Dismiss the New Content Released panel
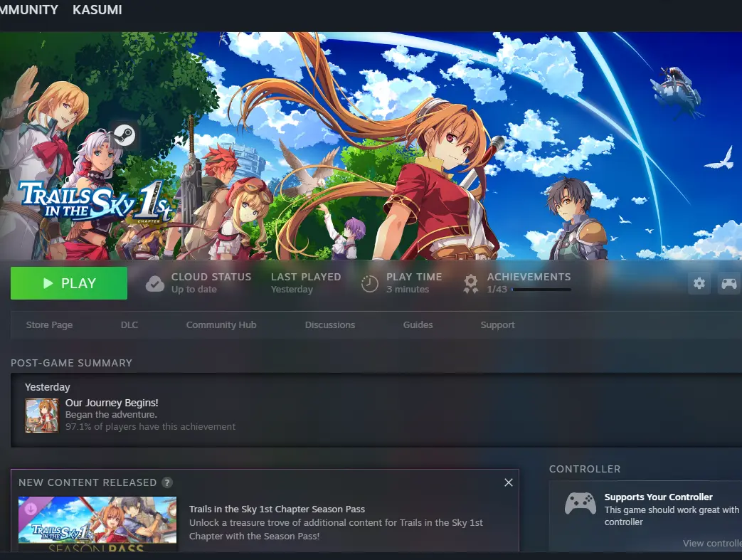742x560 pixels. pos(508,482)
